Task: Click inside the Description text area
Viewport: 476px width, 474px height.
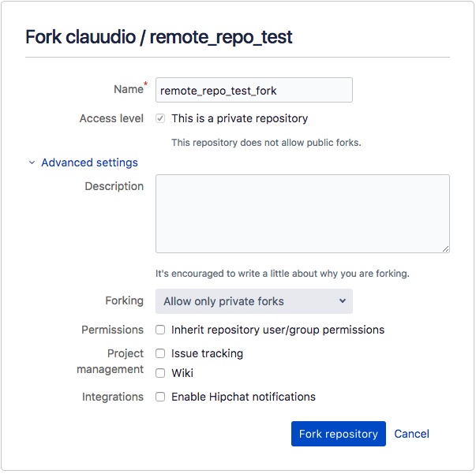Action: coord(302,214)
